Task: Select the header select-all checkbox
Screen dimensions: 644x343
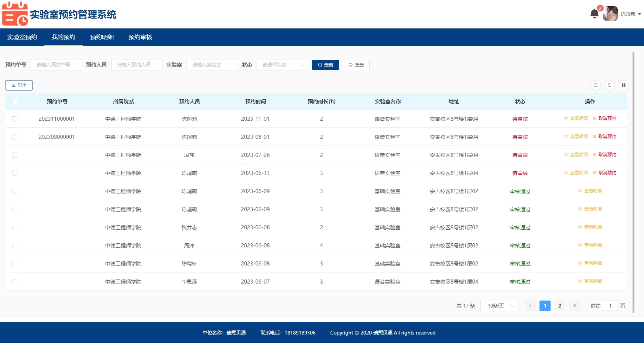Action: [15, 102]
